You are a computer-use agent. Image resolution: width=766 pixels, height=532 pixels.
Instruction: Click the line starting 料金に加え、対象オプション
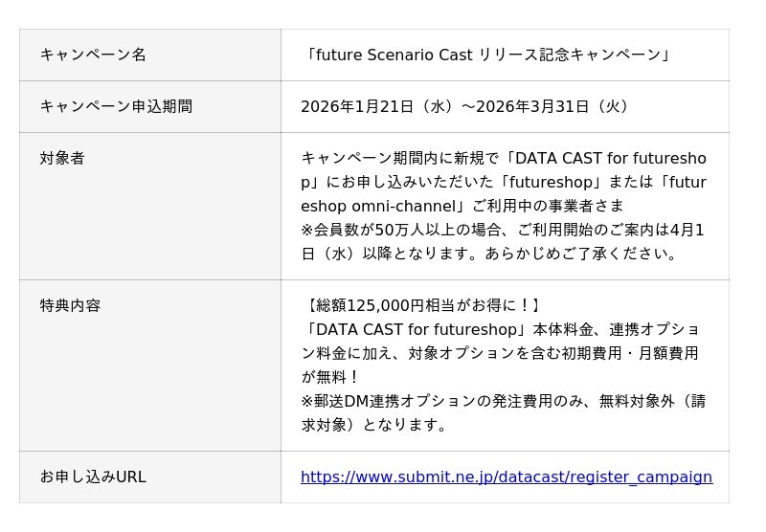point(500,353)
